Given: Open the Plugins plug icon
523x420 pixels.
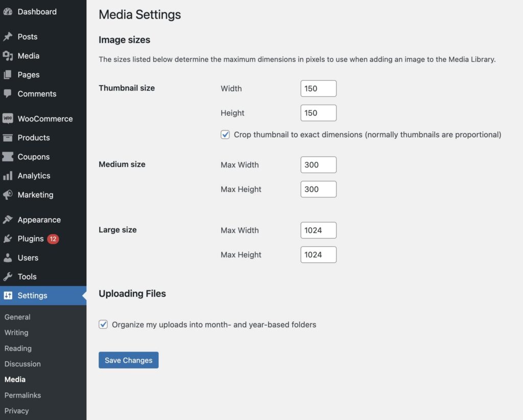Looking at the screenshot, I should (x=9, y=238).
